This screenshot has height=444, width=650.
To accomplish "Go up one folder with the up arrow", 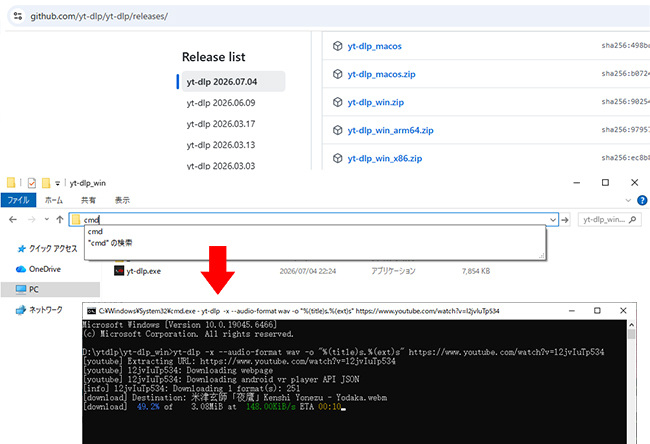I will 60,219.
